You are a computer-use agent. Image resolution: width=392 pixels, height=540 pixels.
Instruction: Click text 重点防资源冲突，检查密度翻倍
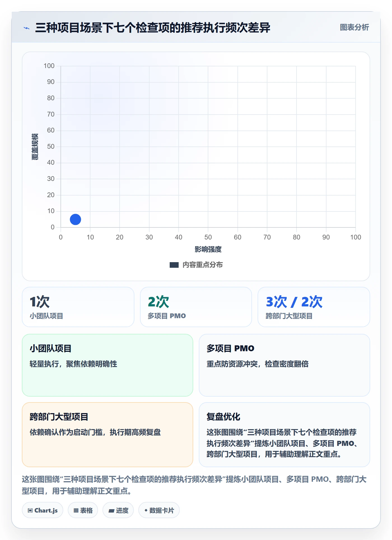click(x=258, y=364)
